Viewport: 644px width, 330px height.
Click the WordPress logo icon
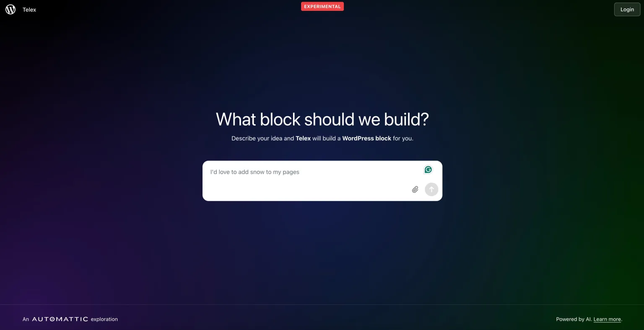tap(10, 9)
